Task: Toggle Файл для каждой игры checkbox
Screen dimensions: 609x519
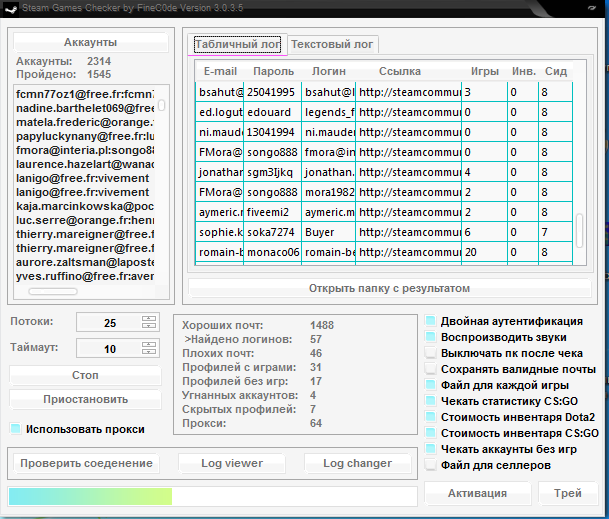Action: coord(430,385)
